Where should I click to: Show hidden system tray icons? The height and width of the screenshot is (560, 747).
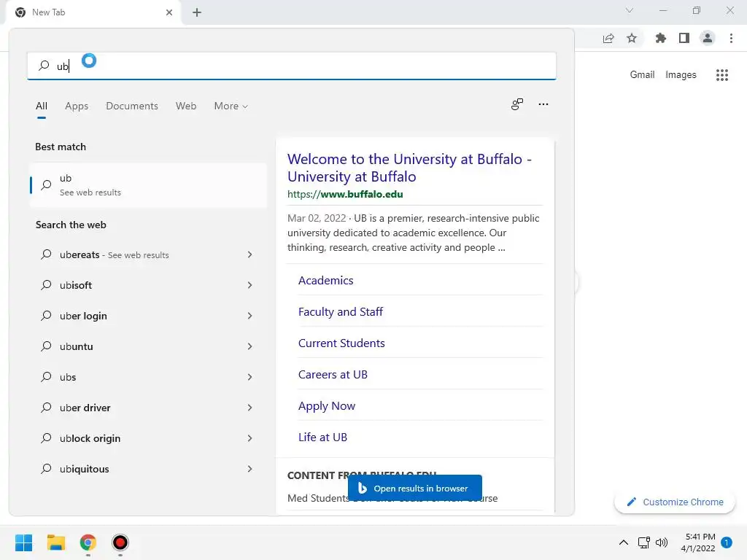(624, 542)
